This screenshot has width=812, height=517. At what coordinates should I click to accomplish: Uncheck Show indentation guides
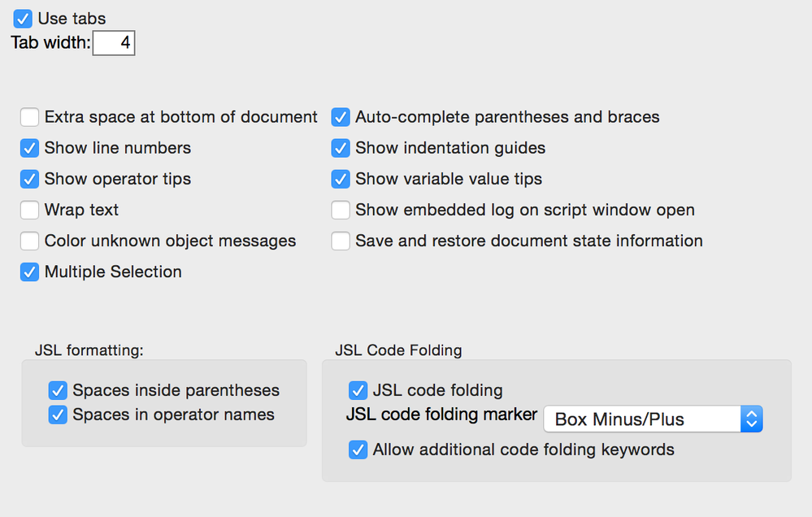point(341,148)
